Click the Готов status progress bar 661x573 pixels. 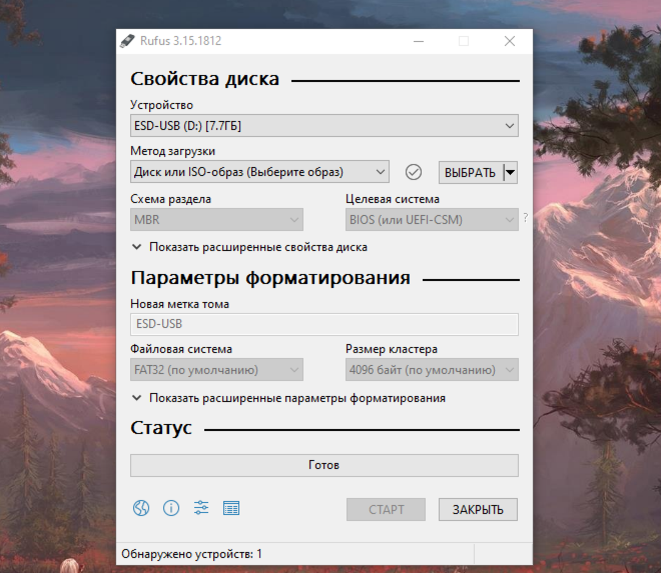324,465
